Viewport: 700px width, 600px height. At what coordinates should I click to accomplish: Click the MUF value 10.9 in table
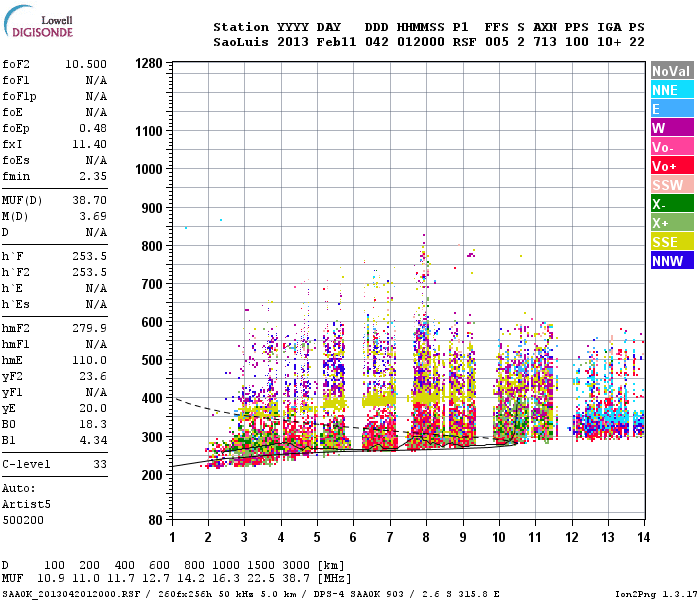point(50,579)
